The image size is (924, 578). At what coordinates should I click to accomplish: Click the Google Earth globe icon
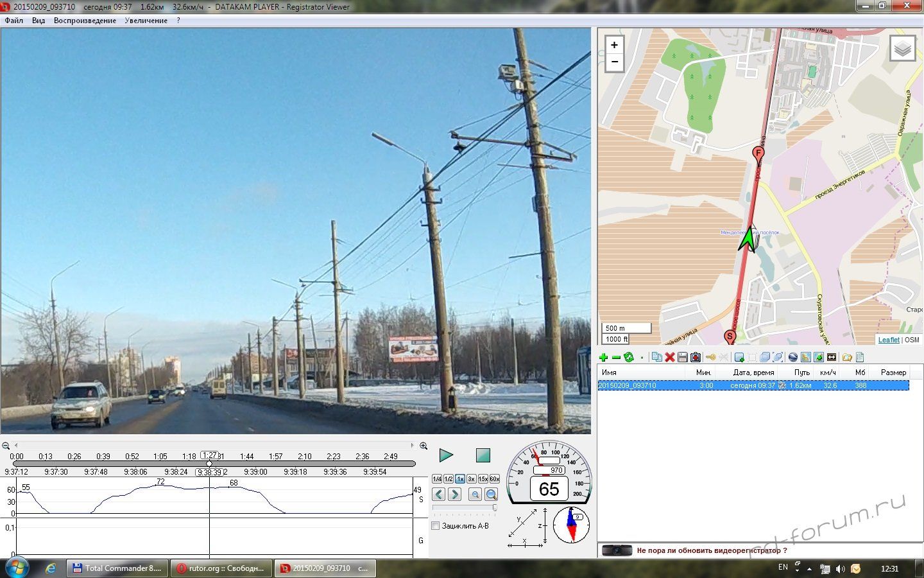tap(793, 358)
